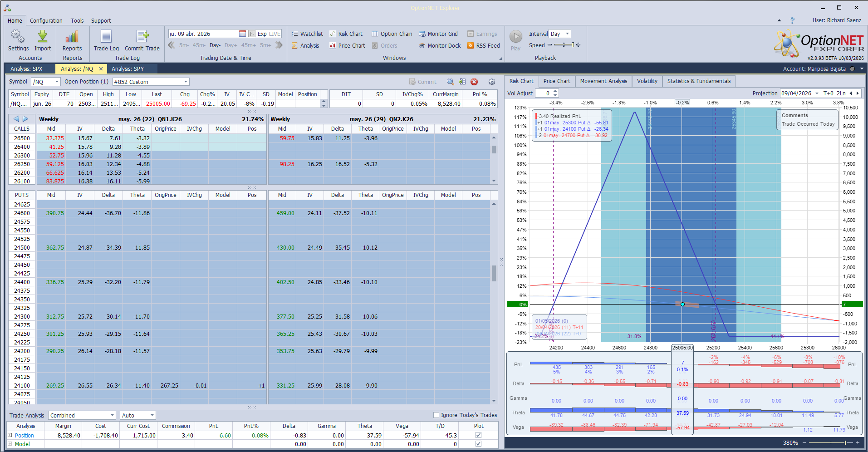Open the calendar date picker icon
This screenshot has height=452, width=868.
pyautogui.click(x=242, y=34)
